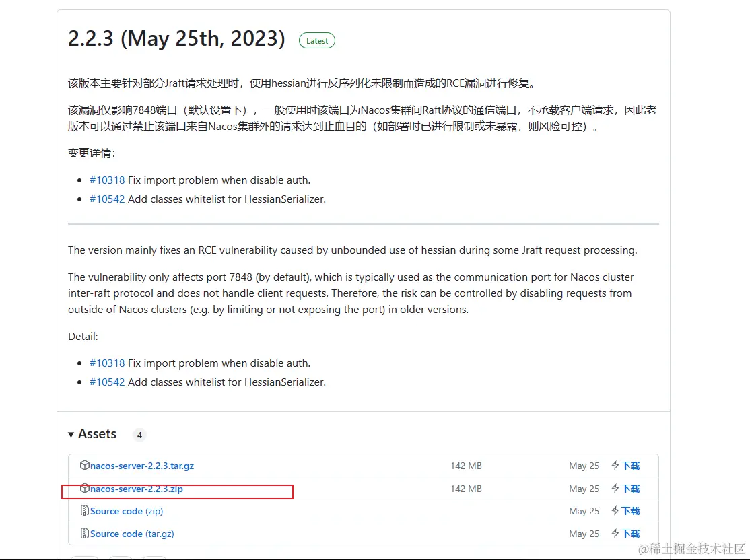Click May 25 date in Source code (tar.gz) row
The height and width of the screenshot is (560, 750).
584,534
